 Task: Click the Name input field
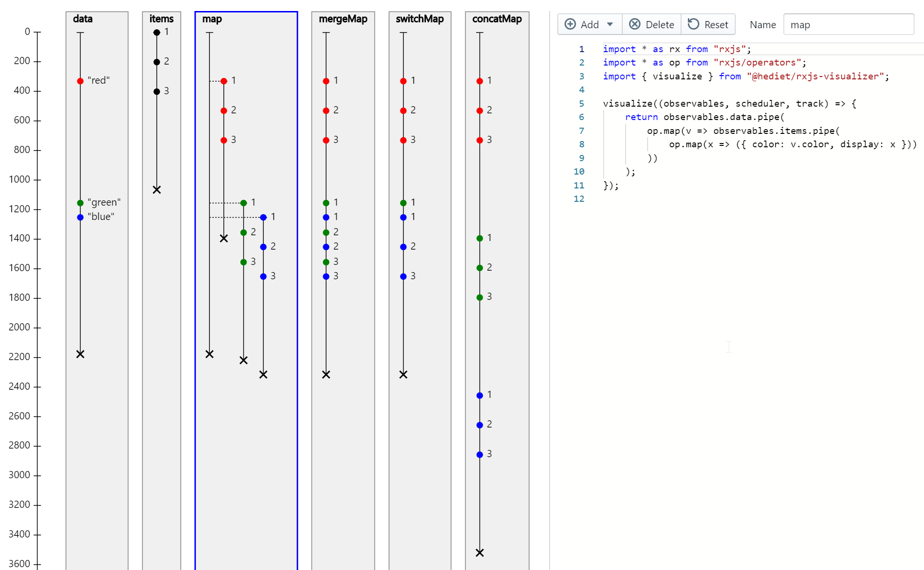pos(848,24)
